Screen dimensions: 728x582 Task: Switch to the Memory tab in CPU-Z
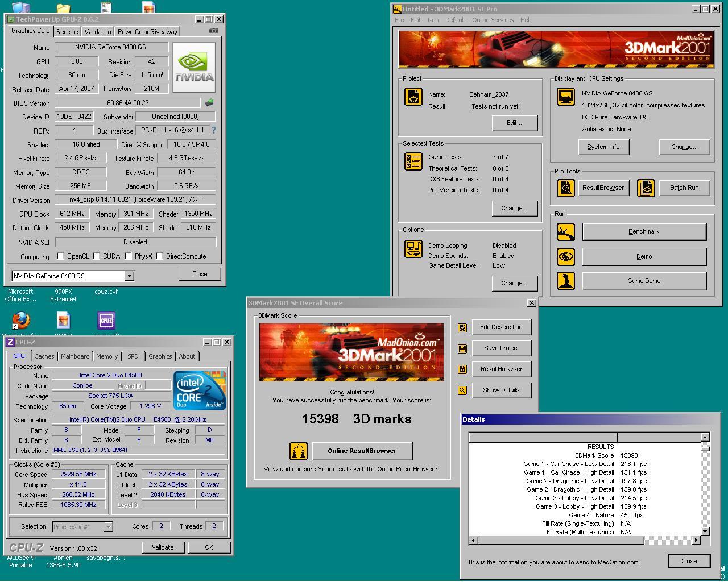click(x=107, y=356)
